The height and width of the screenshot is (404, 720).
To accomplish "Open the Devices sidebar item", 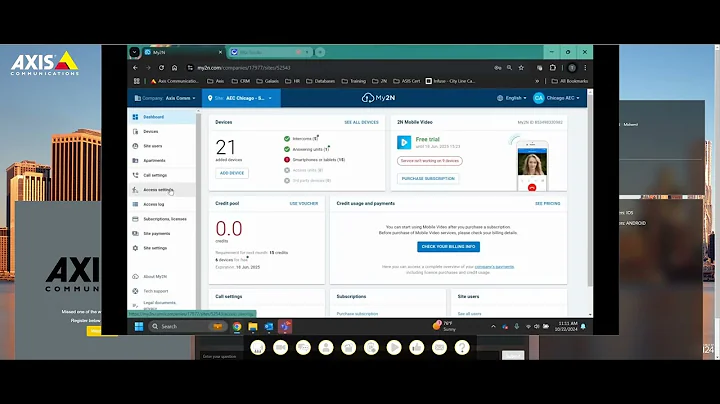I will pos(162,132).
